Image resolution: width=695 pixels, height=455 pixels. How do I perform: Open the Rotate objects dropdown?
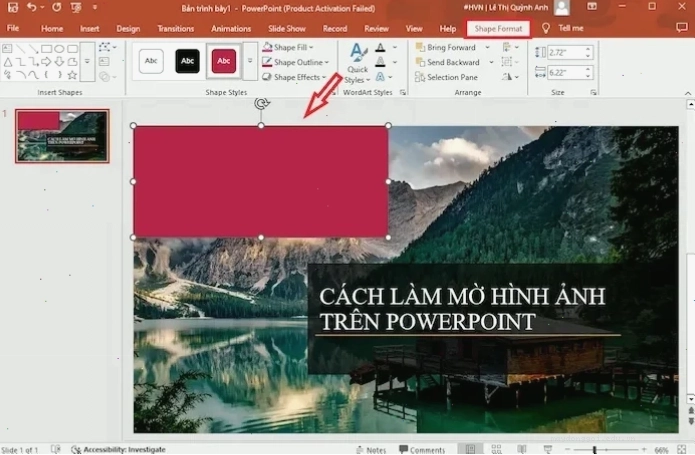[511, 77]
